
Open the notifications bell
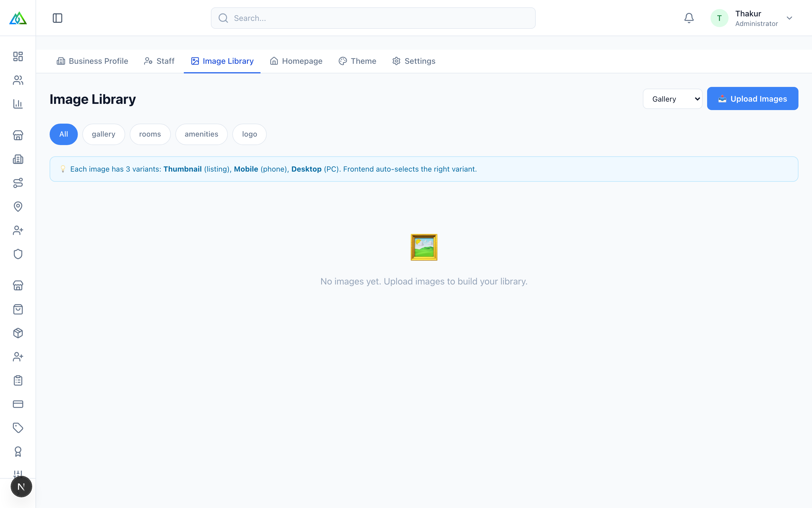pos(689,18)
